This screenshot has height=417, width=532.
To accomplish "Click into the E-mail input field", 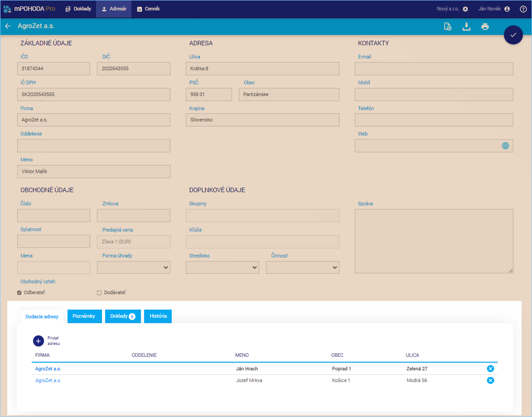I will click(434, 68).
